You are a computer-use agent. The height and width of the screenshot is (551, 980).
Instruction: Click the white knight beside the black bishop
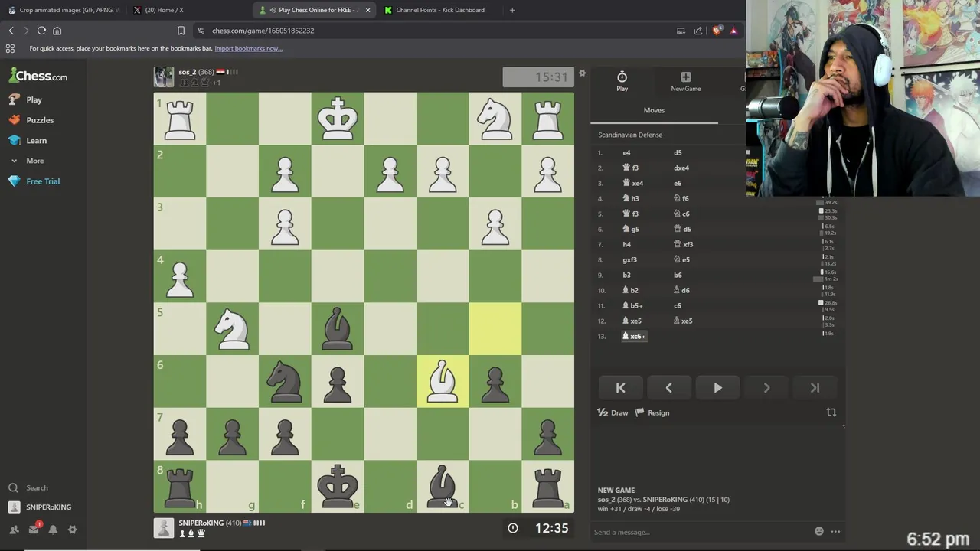tap(233, 328)
